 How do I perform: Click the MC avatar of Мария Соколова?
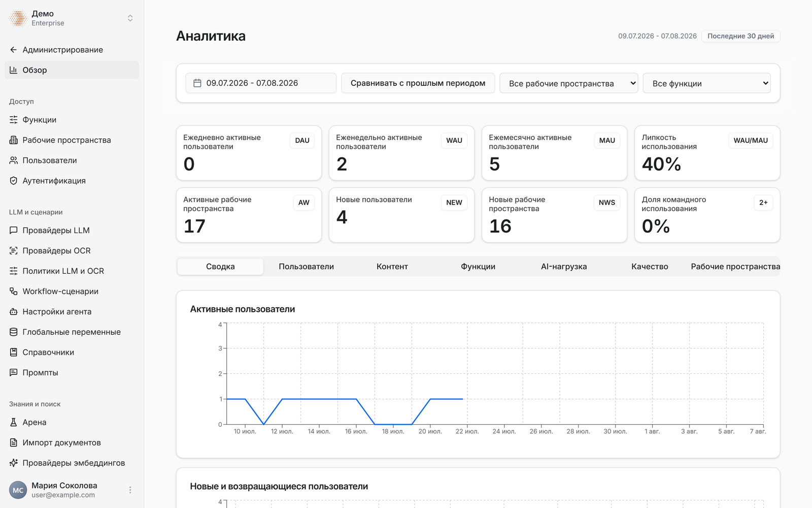click(18, 490)
